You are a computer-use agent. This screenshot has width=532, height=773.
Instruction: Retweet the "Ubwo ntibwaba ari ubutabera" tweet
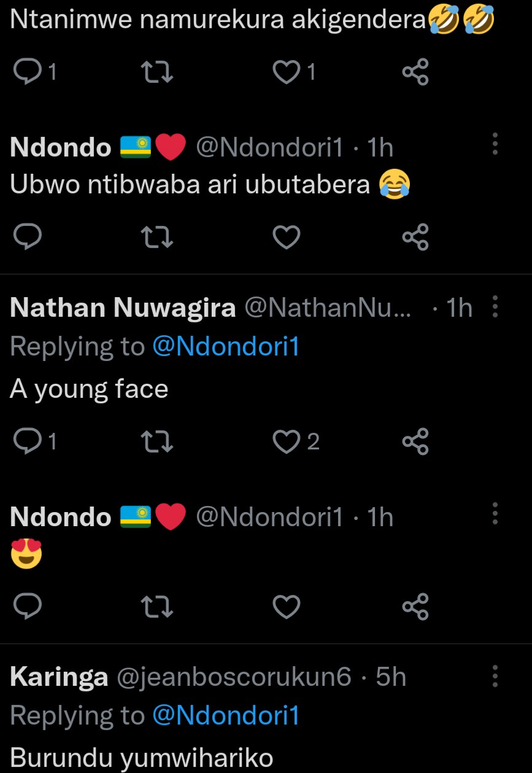click(x=157, y=237)
